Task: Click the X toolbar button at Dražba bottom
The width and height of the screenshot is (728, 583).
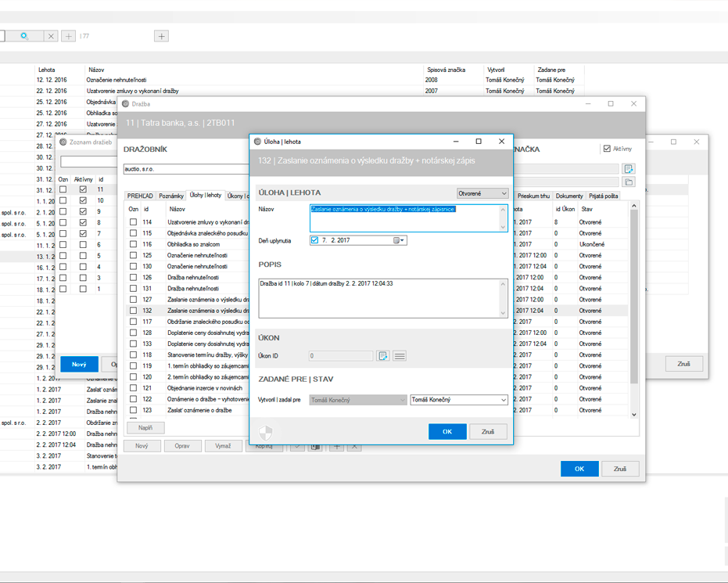Action: click(x=354, y=447)
